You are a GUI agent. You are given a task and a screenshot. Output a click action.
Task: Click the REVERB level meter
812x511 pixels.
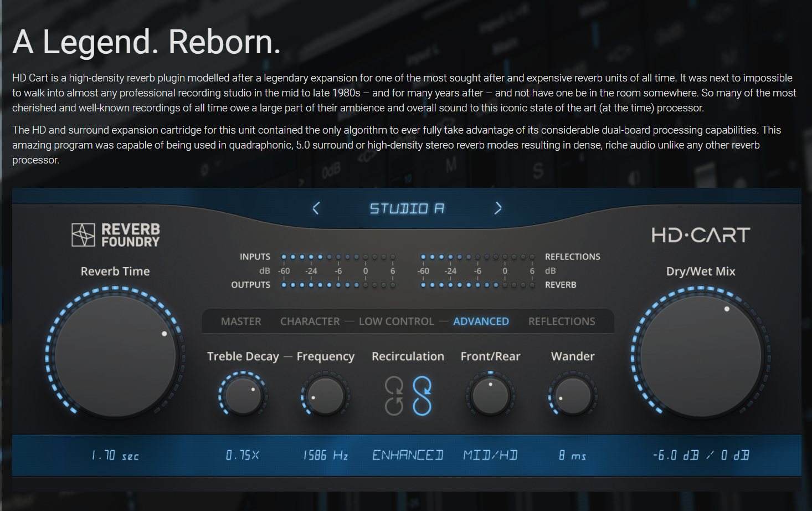(477, 285)
